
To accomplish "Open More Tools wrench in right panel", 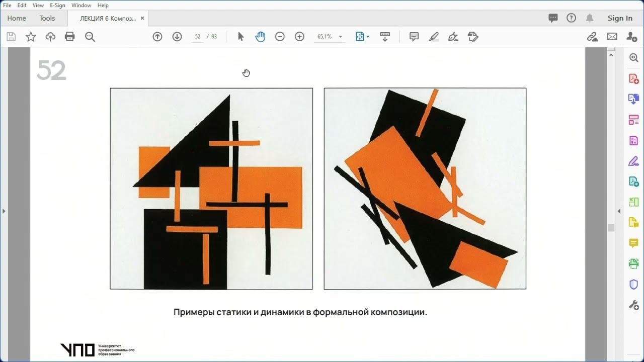I will click(634, 305).
